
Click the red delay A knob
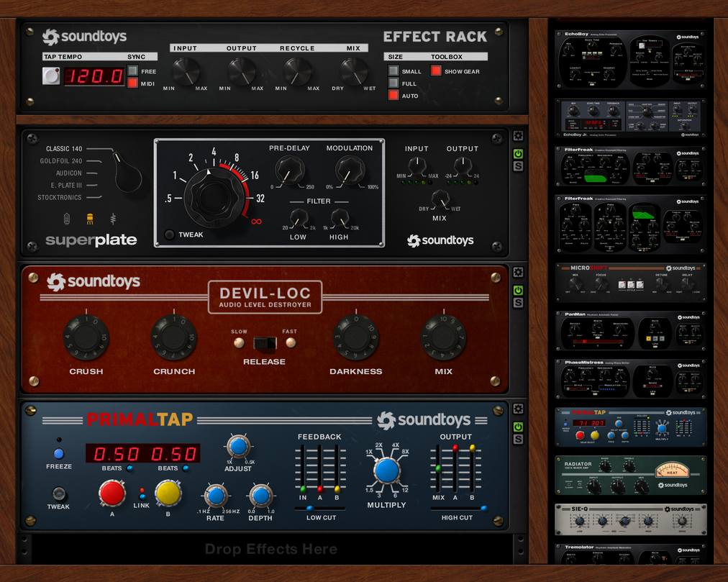click(112, 494)
